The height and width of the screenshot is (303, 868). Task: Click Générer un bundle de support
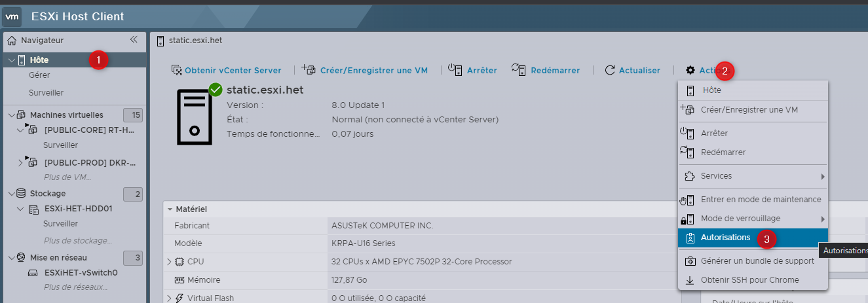tap(757, 261)
